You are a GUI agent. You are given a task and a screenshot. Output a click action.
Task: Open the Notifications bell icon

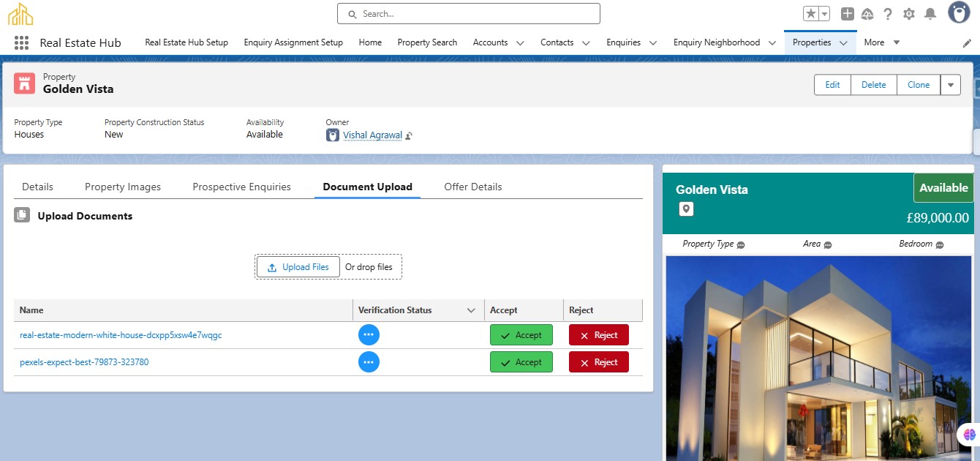[x=930, y=14]
